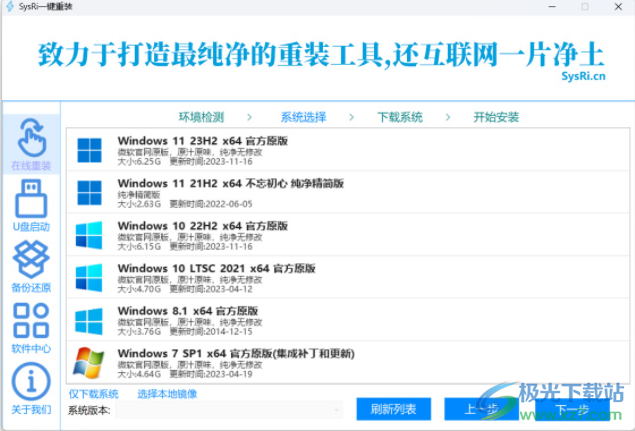
Task: Minimize the SysRi window
Action: [552, 6]
